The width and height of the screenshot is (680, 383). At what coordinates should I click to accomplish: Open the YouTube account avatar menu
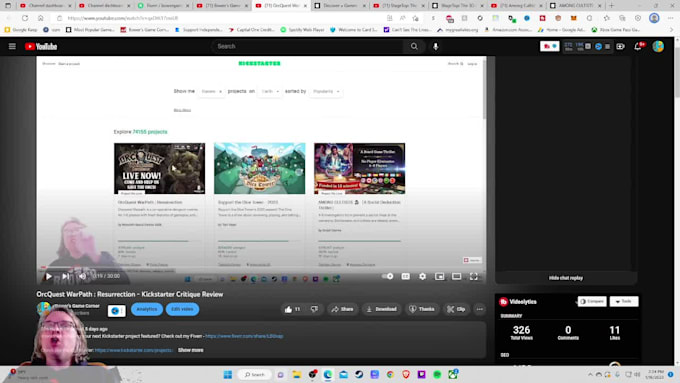tap(658, 46)
